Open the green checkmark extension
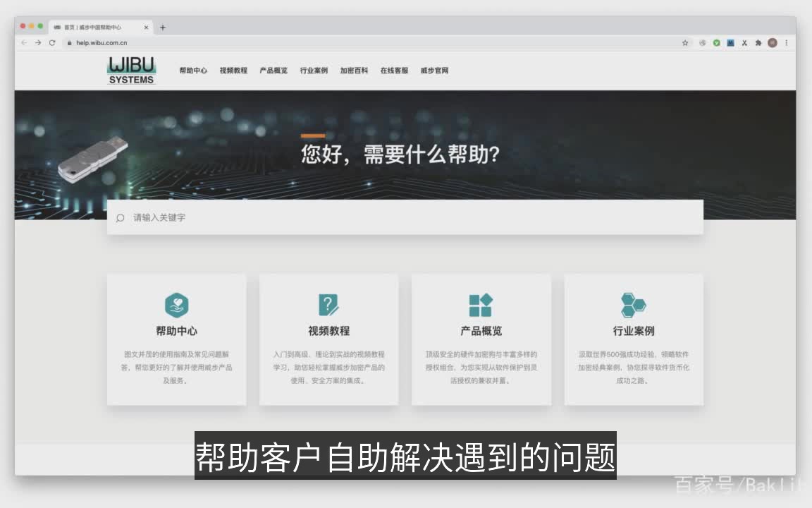This screenshot has height=508, width=812. pyautogui.click(x=716, y=42)
